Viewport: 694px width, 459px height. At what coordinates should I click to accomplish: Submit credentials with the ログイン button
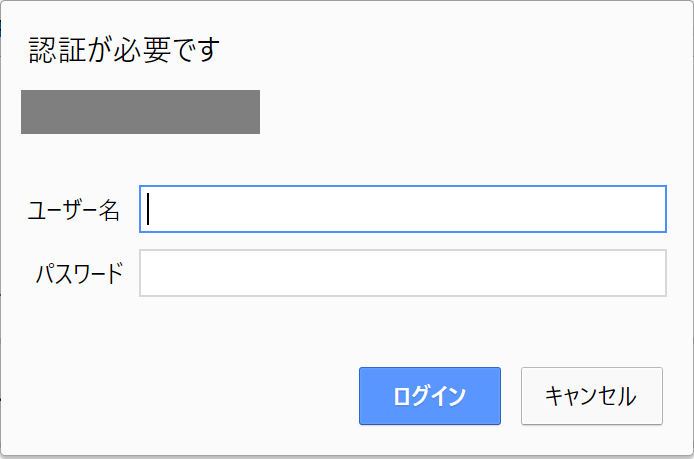coord(429,396)
